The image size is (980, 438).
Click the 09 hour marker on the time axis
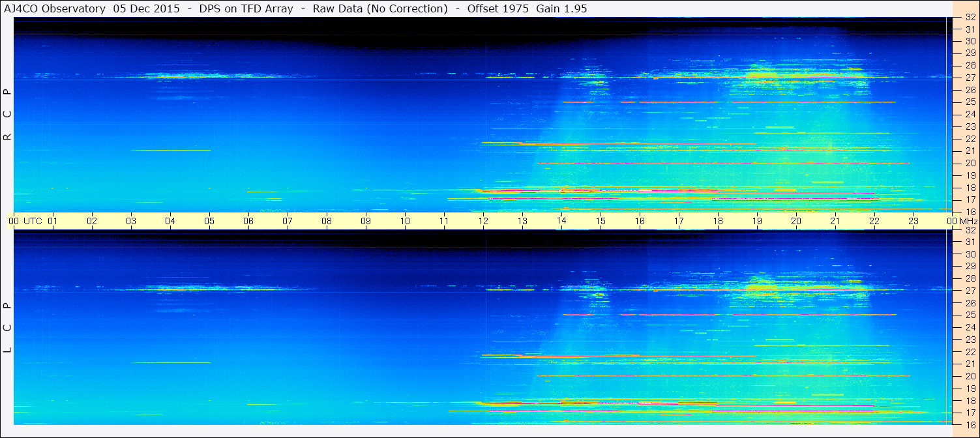[366, 221]
